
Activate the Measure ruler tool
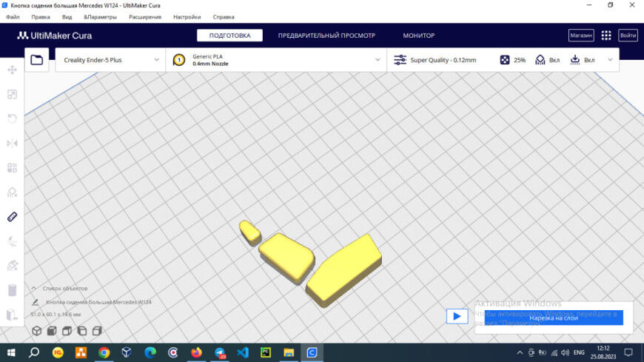coord(12,217)
